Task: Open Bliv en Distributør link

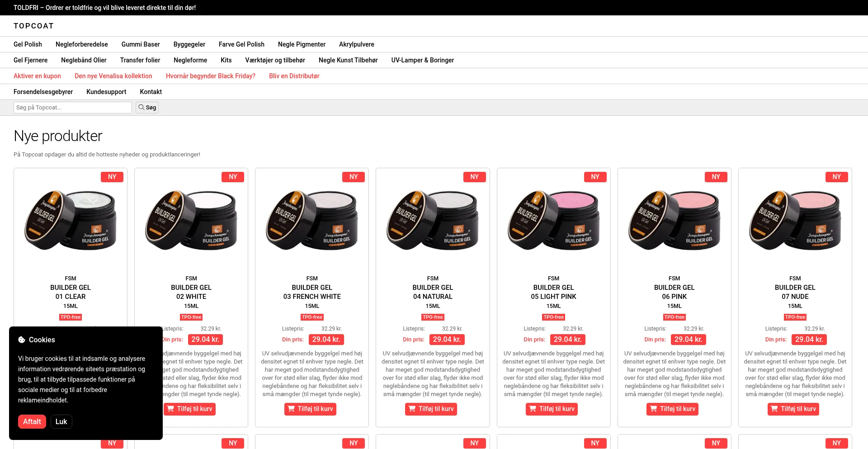Action: tap(294, 76)
